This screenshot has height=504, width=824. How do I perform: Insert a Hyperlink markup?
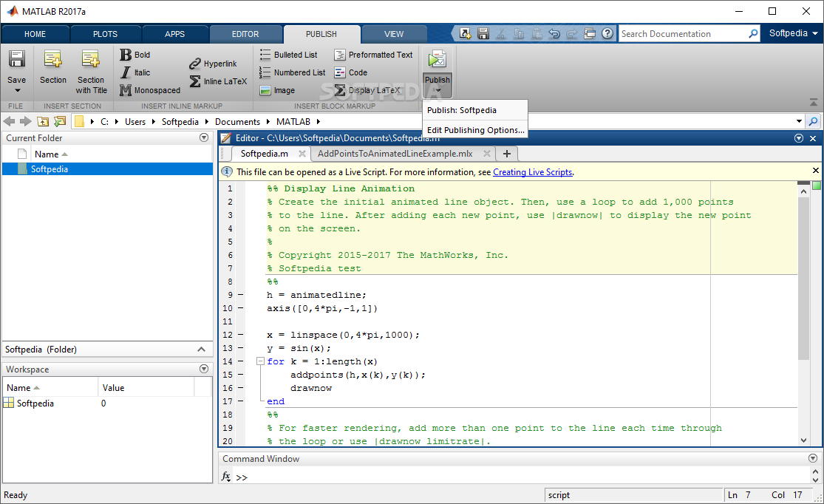coord(213,64)
